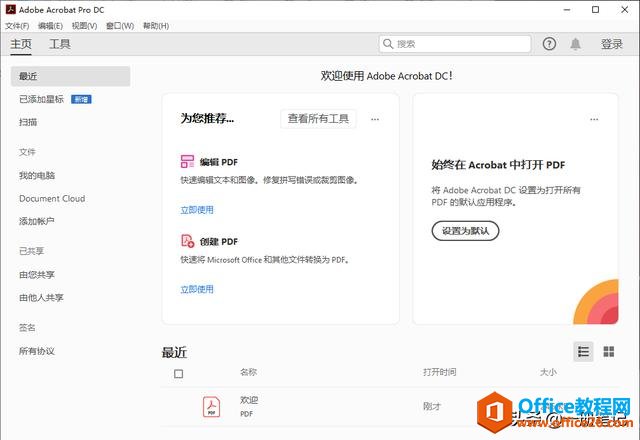Viewport: 640px width, 440px height.
Task: Click the 设置为默认 button
Action: pos(465,231)
